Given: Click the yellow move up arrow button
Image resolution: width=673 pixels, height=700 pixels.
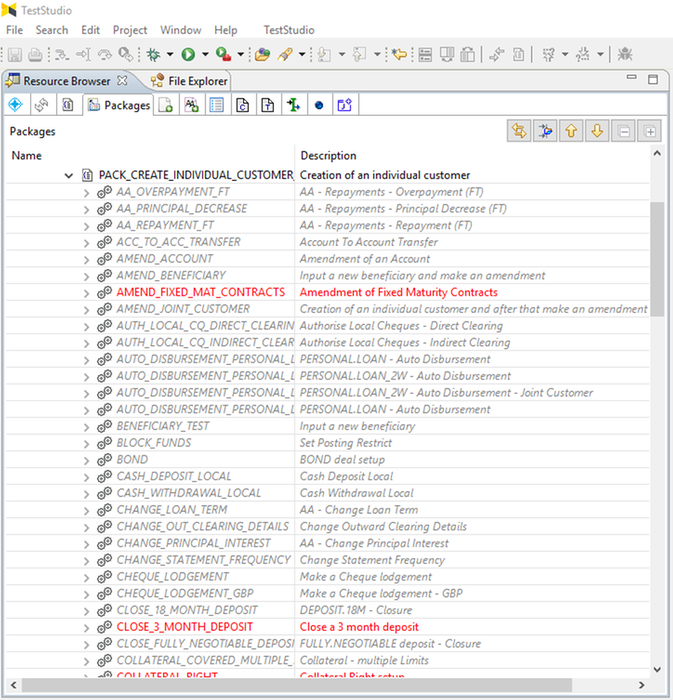Looking at the screenshot, I should click(x=571, y=131).
